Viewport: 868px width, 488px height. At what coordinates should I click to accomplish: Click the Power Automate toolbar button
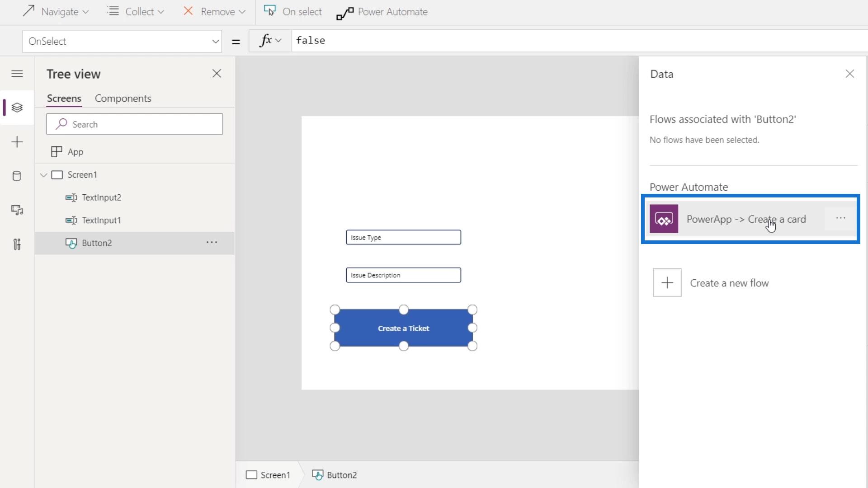(x=382, y=12)
